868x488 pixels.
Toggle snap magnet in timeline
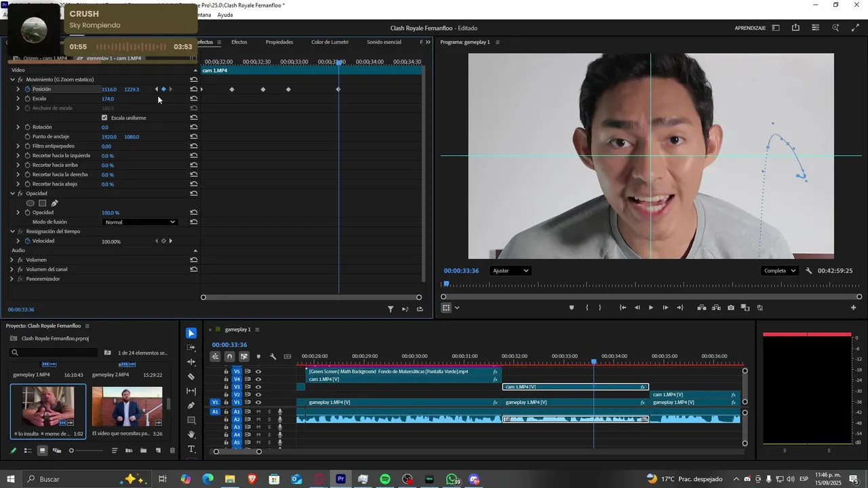point(230,357)
